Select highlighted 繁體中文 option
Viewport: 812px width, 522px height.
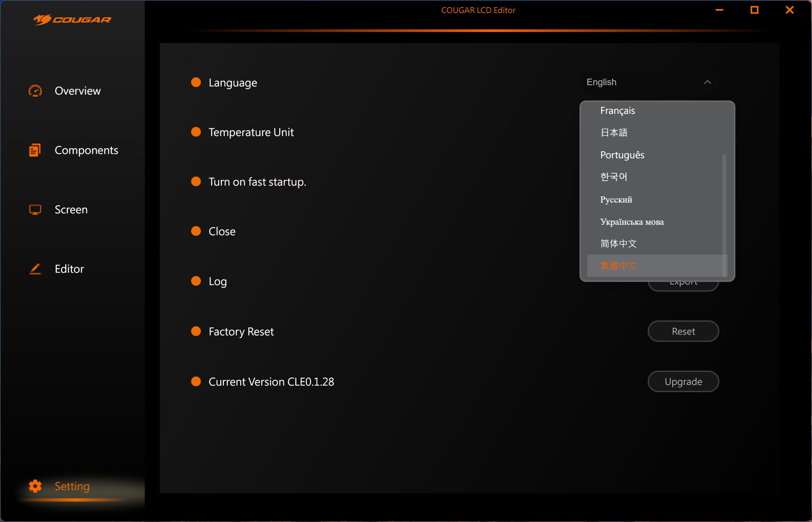click(618, 266)
